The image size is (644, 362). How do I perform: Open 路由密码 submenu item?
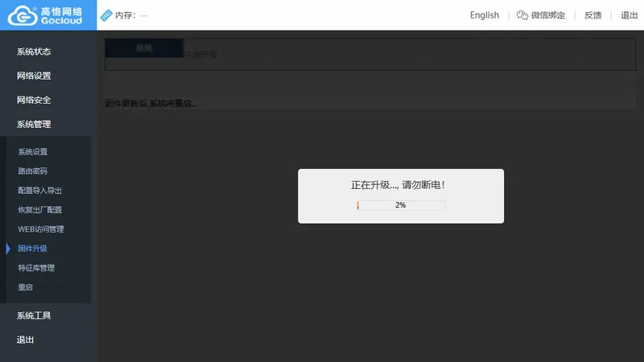point(32,171)
